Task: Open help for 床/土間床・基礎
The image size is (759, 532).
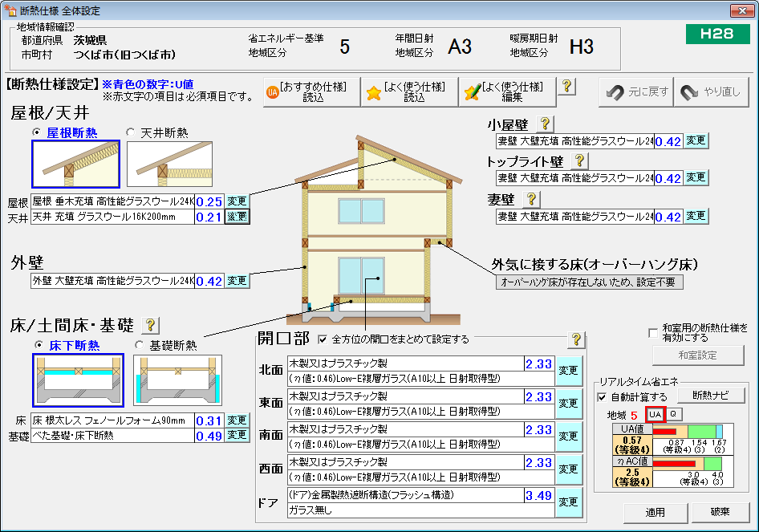Action: (150, 325)
